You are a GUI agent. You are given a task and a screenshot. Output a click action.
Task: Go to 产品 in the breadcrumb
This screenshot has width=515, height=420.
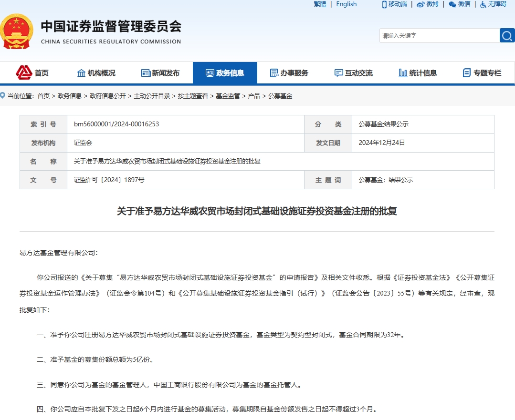[x=254, y=96]
